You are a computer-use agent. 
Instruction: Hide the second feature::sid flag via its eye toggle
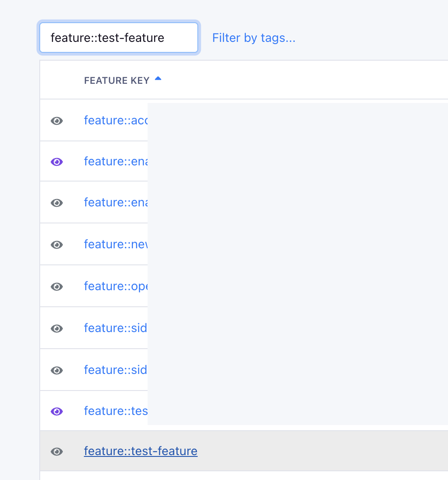57,370
